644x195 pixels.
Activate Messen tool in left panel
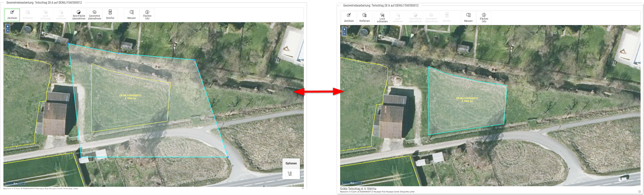pos(131,15)
